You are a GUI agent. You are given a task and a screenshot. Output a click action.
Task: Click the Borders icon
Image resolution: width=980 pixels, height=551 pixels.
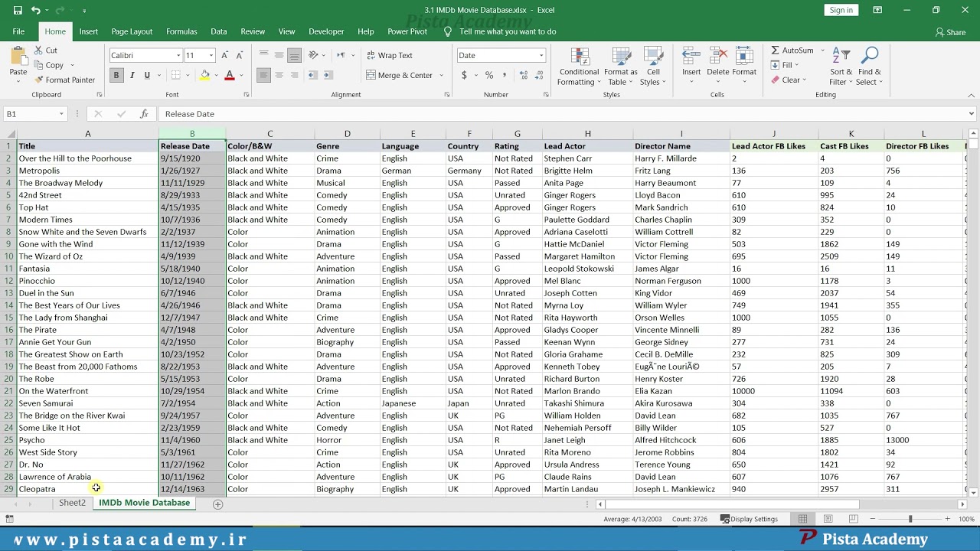[175, 75]
